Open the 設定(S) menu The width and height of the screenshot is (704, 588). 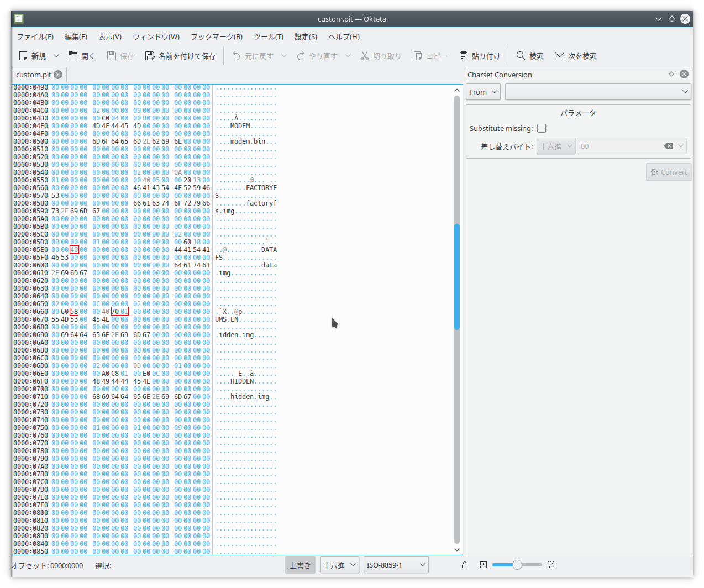pyautogui.click(x=306, y=36)
